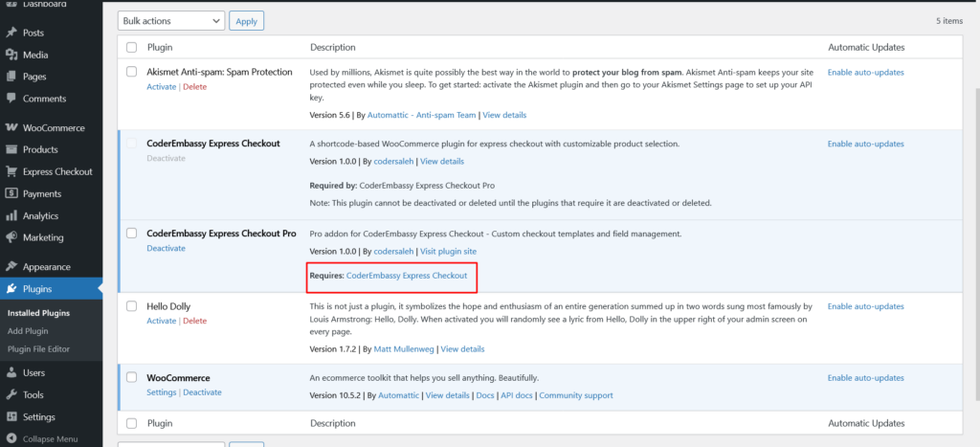Click the Tools wrench icon
Image resolution: width=980 pixels, height=447 pixels.
(11, 394)
